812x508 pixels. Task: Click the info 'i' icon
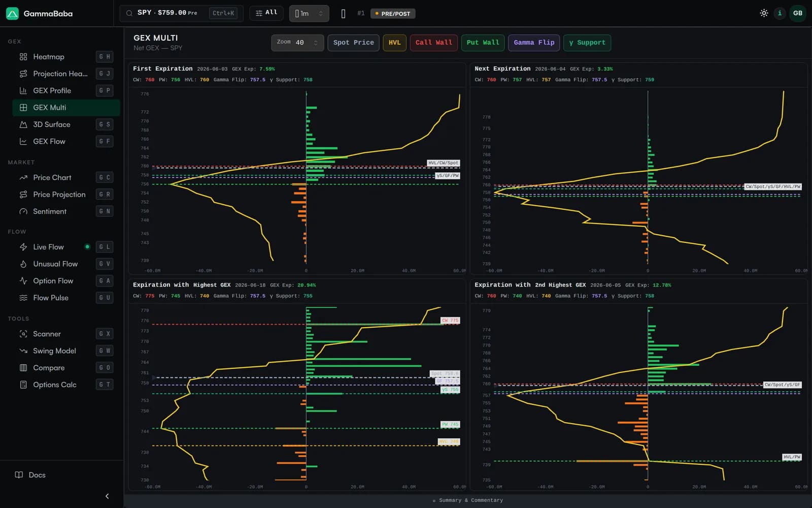[x=780, y=13]
